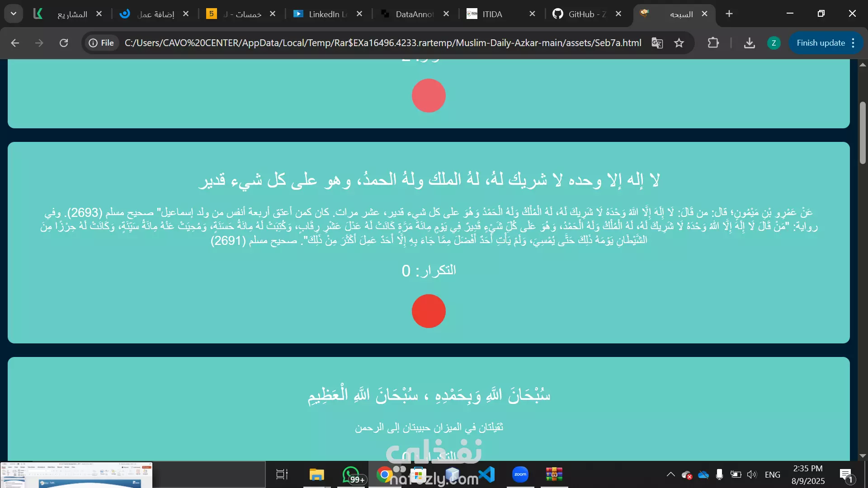
Task: Switch to the GitHub tab
Action: click(588, 14)
